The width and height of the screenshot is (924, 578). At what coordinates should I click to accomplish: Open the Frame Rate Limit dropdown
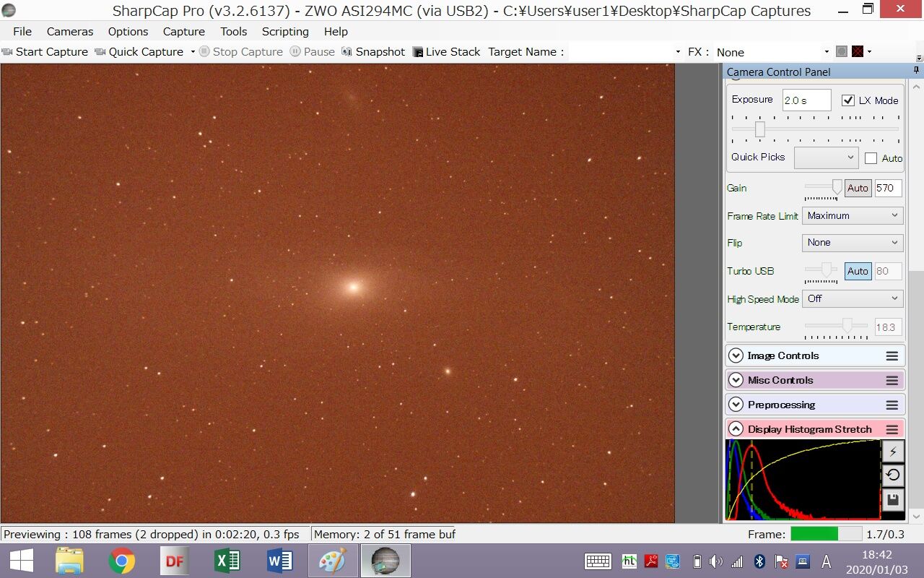[853, 215]
